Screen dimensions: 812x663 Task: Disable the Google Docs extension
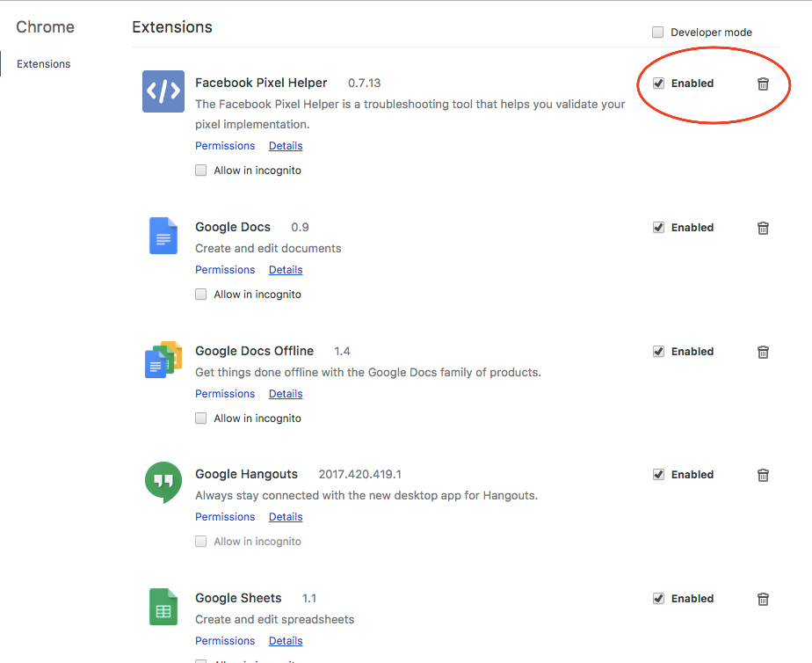click(658, 227)
